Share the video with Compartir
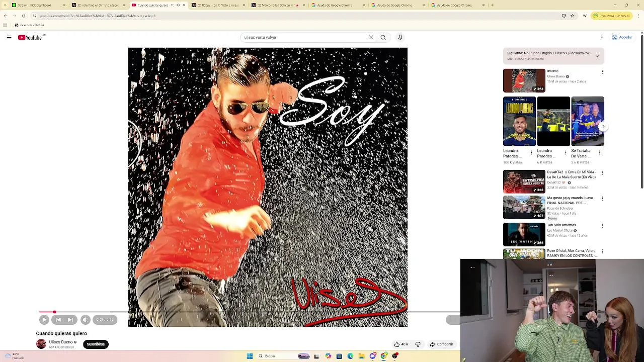 (x=442, y=344)
